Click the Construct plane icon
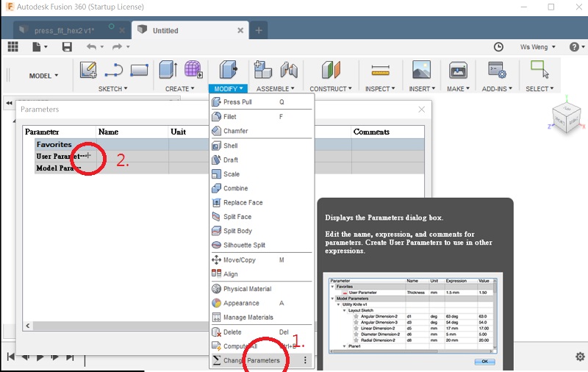This screenshot has width=588, height=372. 331,70
